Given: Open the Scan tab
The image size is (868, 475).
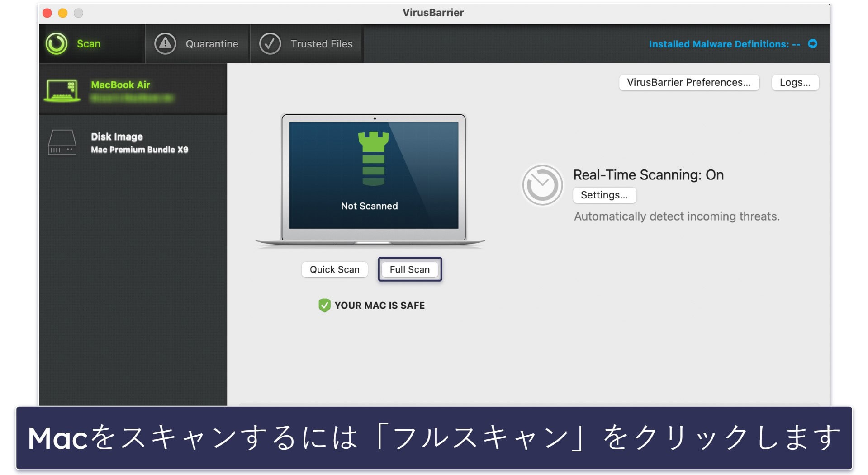Looking at the screenshot, I should (x=92, y=44).
